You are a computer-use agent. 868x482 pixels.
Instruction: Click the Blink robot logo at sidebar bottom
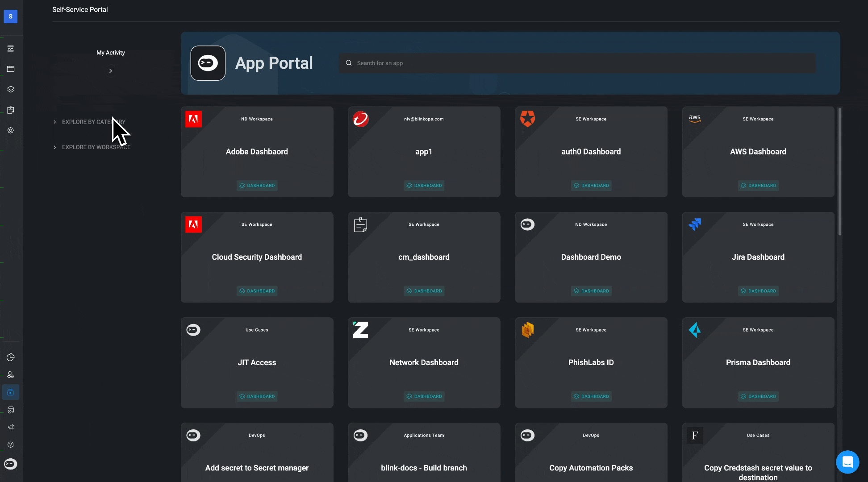[11, 464]
